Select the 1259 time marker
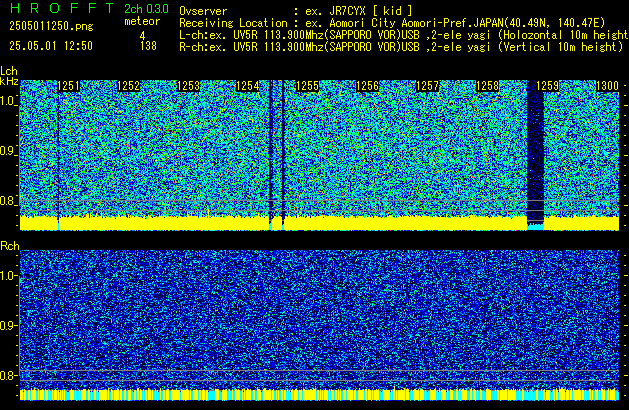The image size is (629, 410). (548, 86)
